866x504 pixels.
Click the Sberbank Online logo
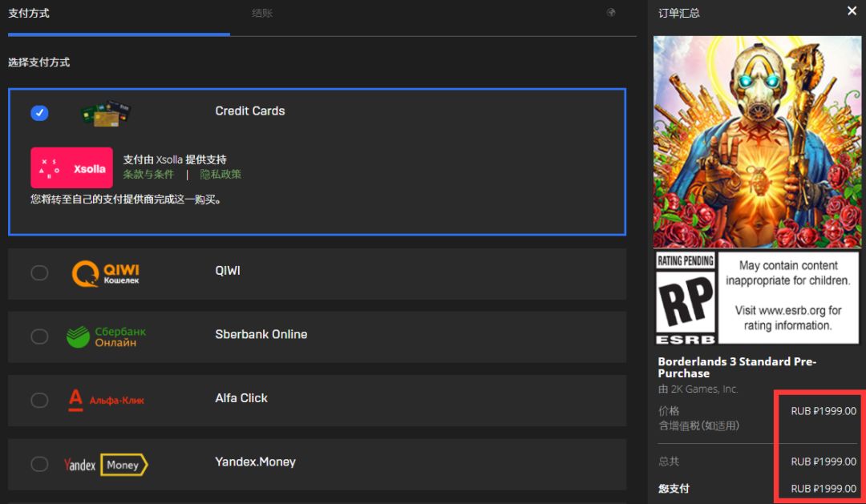click(x=106, y=337)
